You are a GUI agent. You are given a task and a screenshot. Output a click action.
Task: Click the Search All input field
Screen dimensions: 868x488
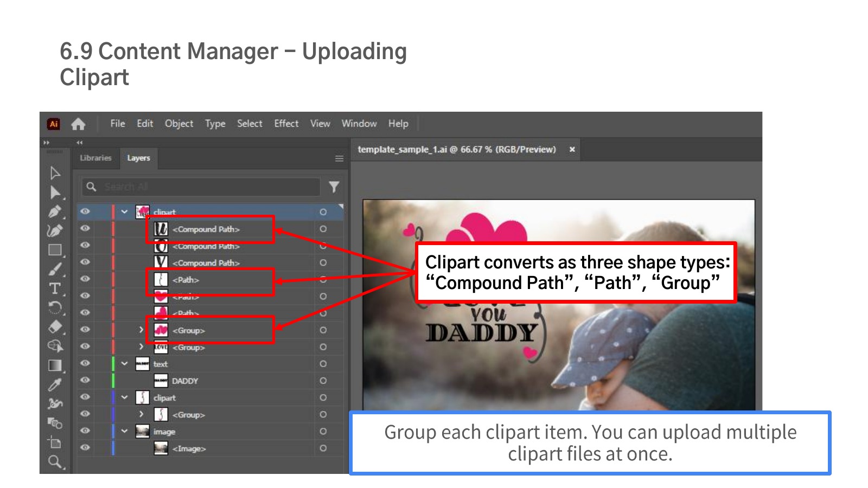coord(201,187)
